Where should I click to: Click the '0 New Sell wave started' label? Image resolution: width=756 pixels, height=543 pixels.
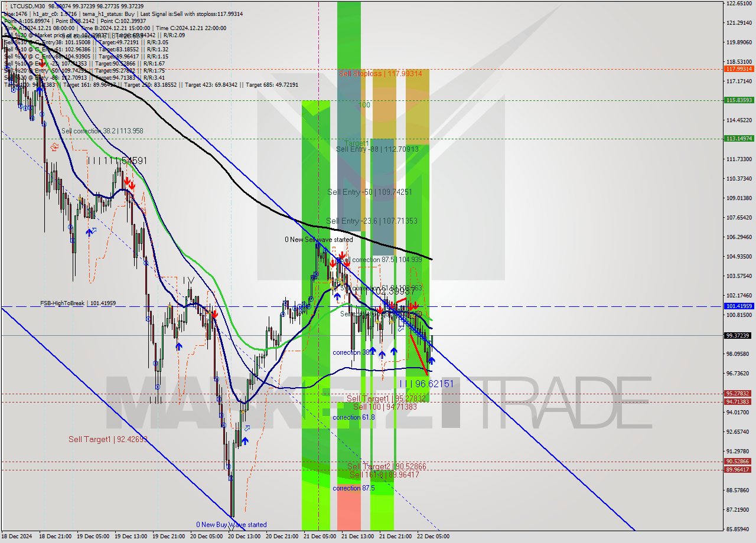pos(318,240)
